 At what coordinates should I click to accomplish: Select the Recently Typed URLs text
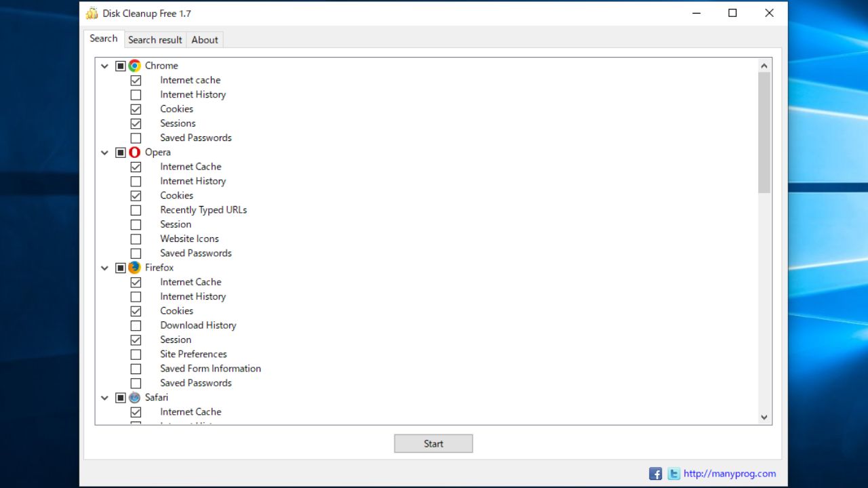coord(203,210)
